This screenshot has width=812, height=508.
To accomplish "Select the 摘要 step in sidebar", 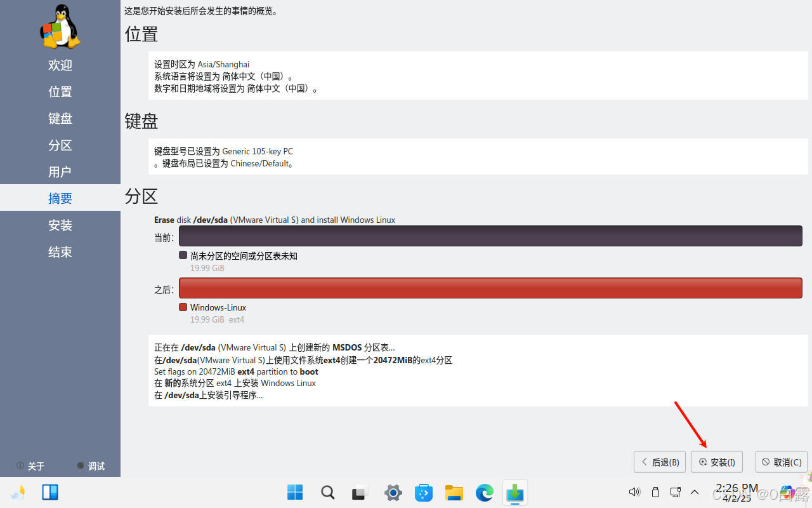I will click(x=60, y=198).
